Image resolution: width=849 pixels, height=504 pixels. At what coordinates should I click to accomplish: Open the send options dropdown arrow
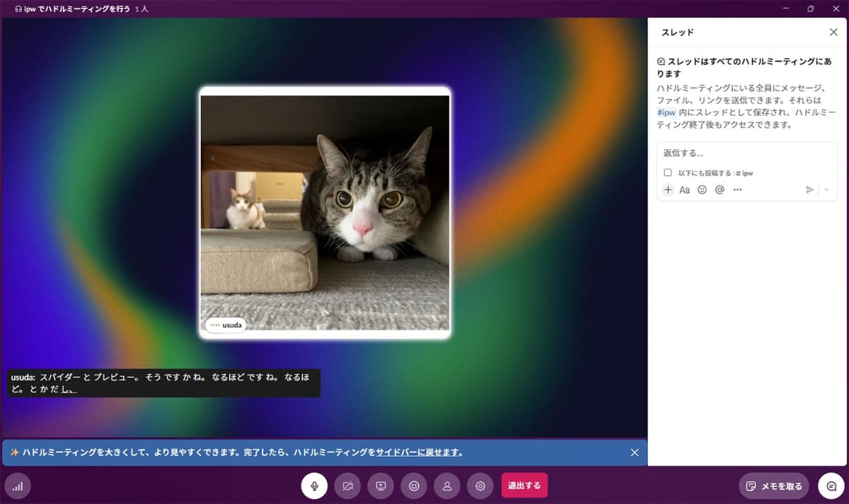point(826,189)
